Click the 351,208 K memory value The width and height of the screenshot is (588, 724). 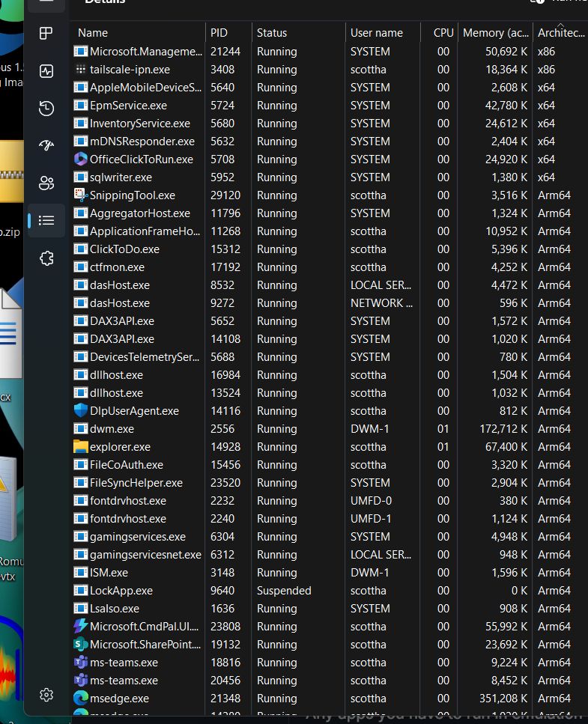[x=503, y=698]
